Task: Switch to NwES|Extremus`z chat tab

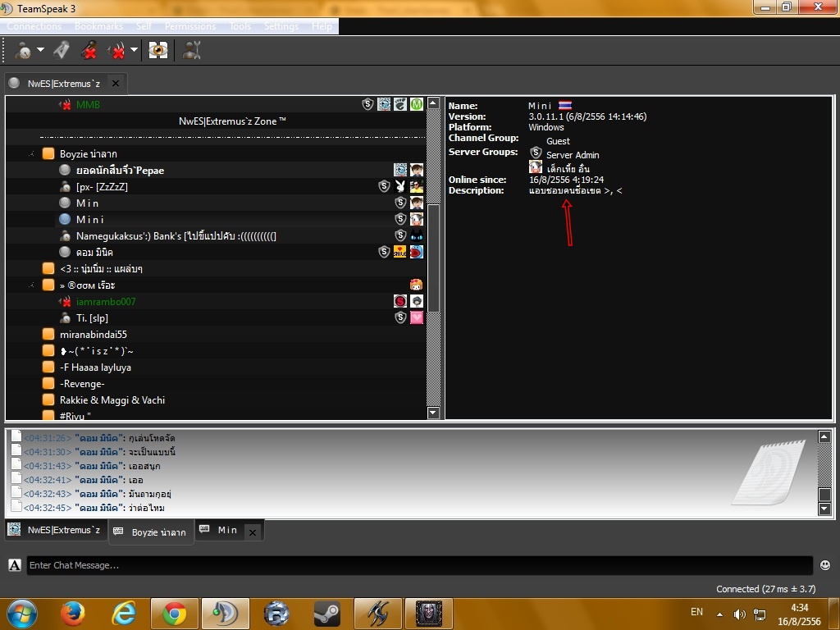Action: point(55,530)
